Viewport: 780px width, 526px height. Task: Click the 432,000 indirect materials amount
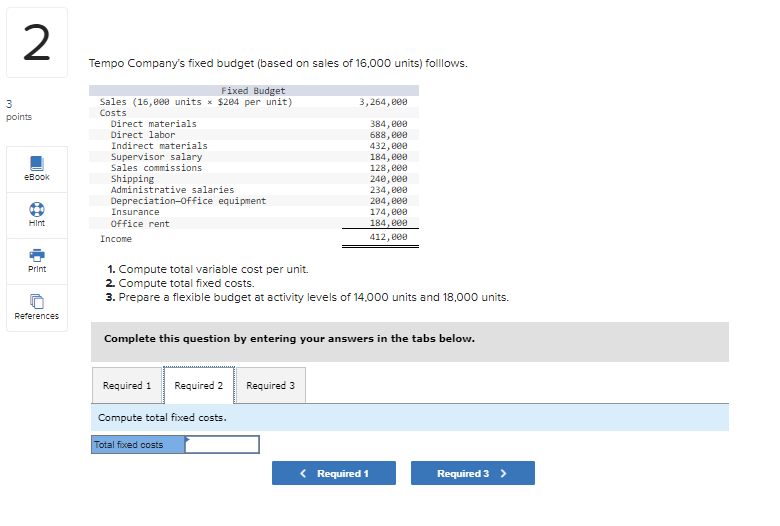[389, 146]
